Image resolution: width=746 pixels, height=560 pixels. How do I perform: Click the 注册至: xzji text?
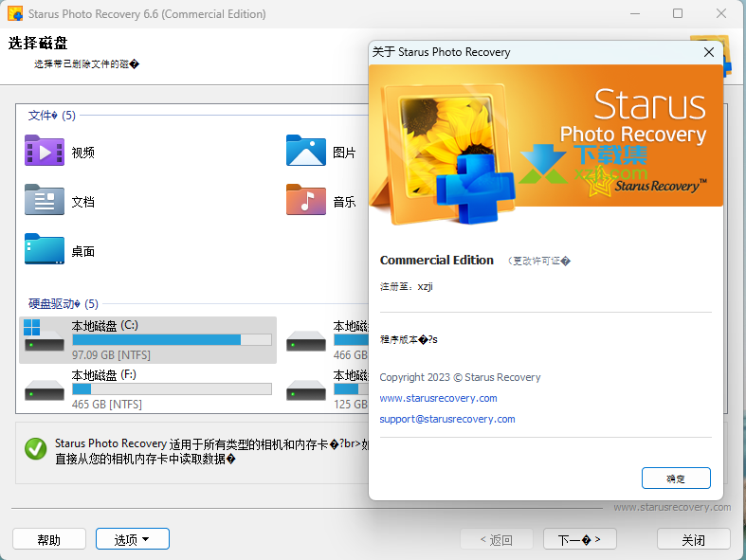[407, 286]
